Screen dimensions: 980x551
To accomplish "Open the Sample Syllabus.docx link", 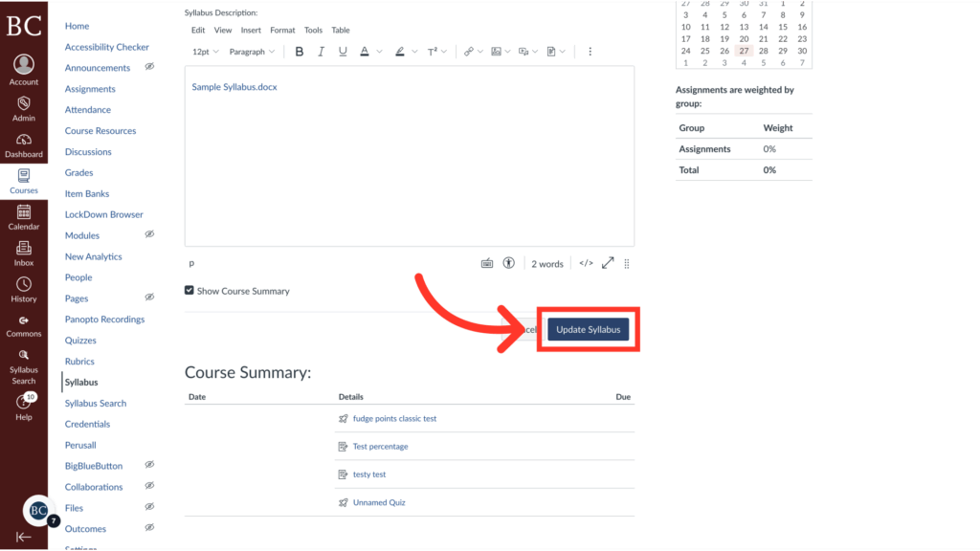I will (236, 86).
